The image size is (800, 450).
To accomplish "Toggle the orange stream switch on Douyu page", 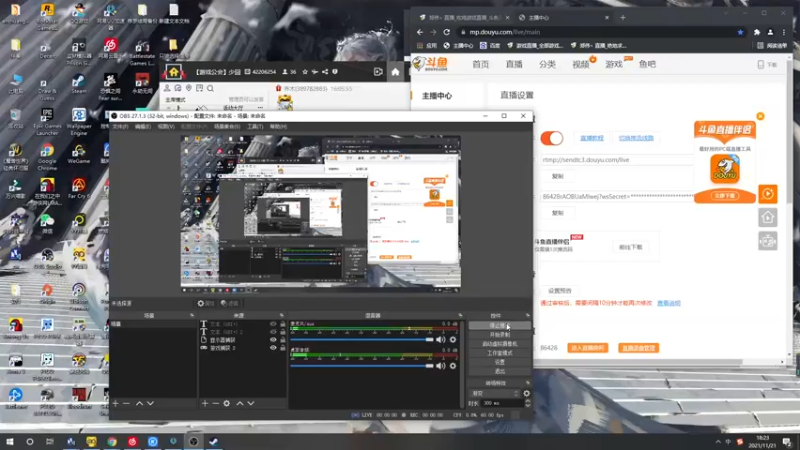I will 552,138.
